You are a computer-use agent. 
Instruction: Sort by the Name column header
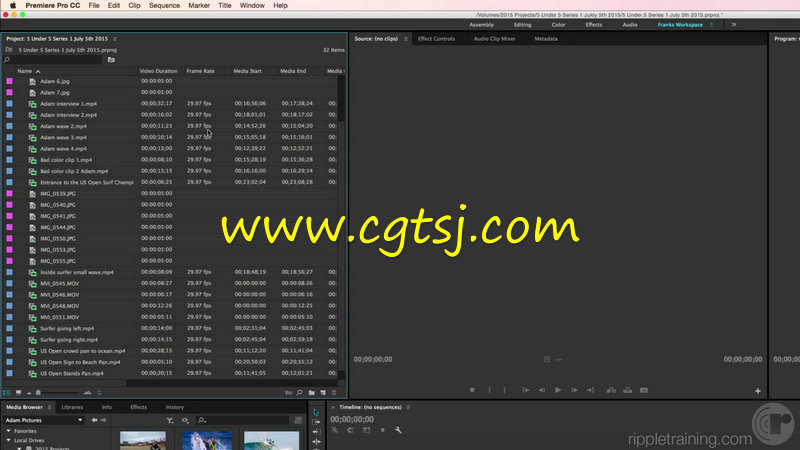point(24,71)
